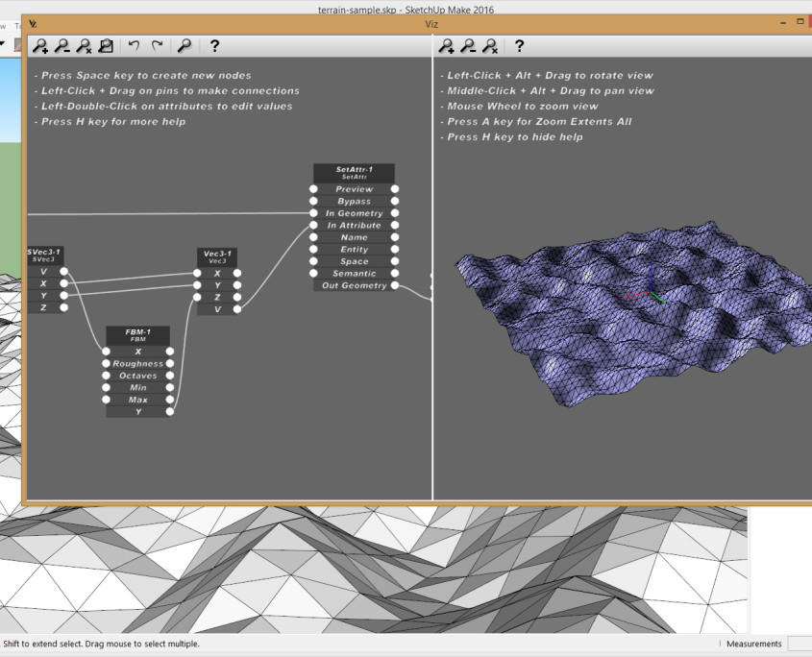This screenshot has width=812, height=657.
Task: Click the export image icon in the Viz toolbar
Action: 106,45
